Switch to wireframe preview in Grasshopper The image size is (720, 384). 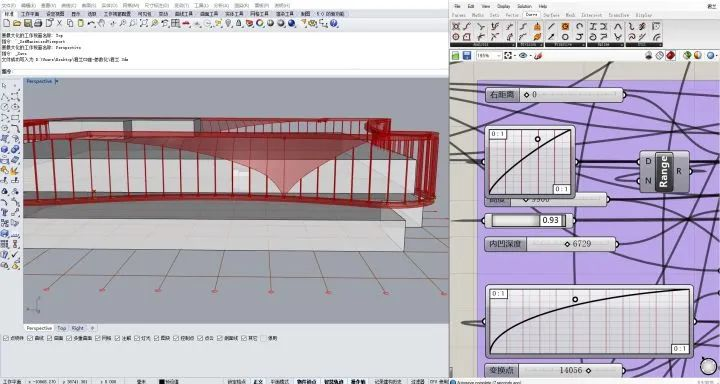660,56
